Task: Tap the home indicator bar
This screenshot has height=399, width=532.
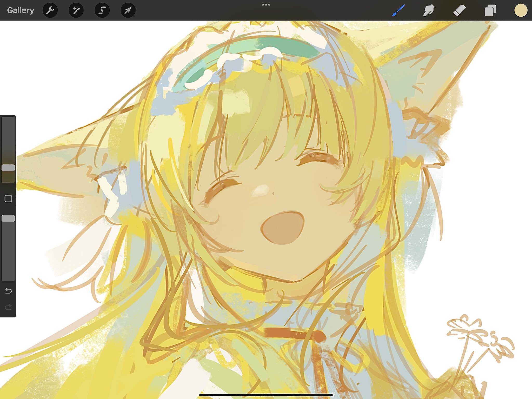Action: (x=266, y=395)
